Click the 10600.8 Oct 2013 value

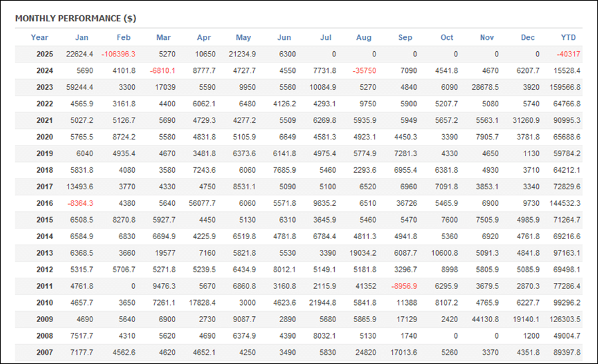[445, 253]
